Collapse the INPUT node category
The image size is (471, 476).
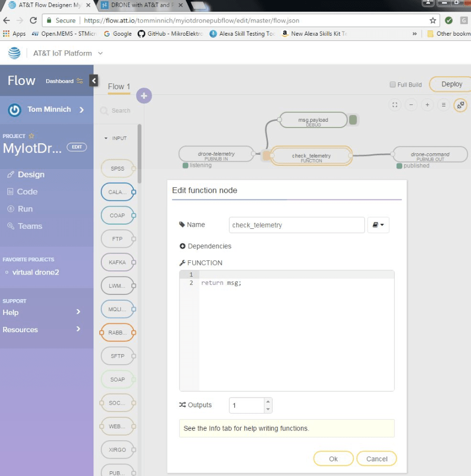click(x=106, y=139)
